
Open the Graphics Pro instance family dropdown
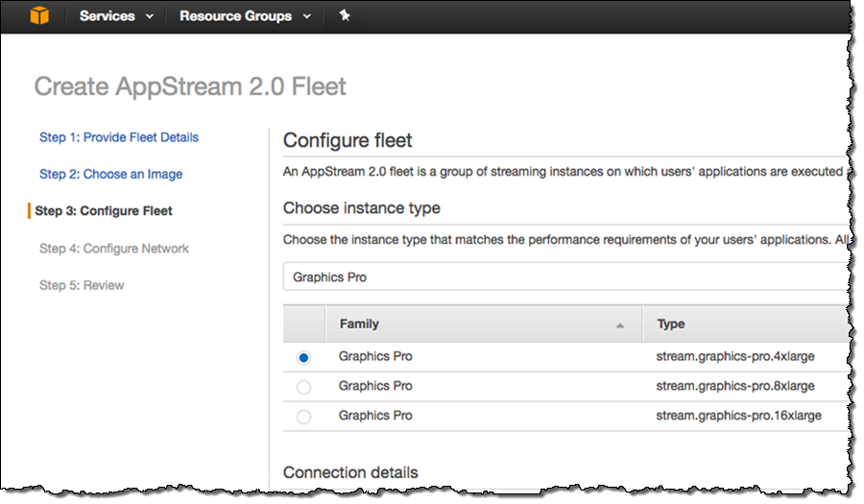[564, 277]
